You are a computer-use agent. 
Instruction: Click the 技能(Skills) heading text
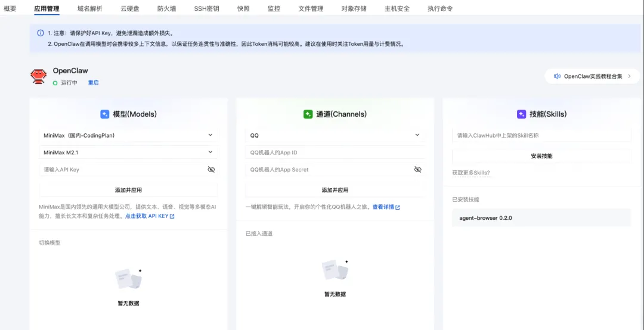tap(549, 114)
